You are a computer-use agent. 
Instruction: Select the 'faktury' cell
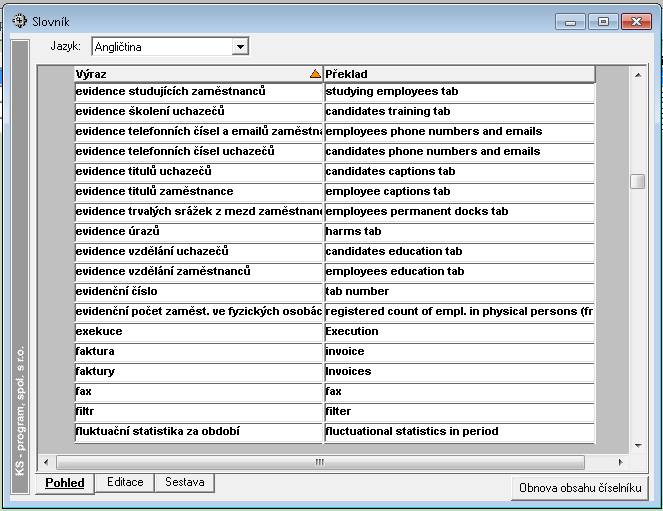(198, 372)
